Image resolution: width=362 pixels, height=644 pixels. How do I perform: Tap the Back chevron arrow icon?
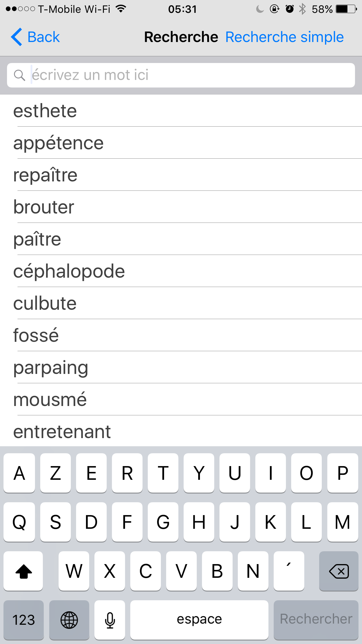(x=17, y=37)
